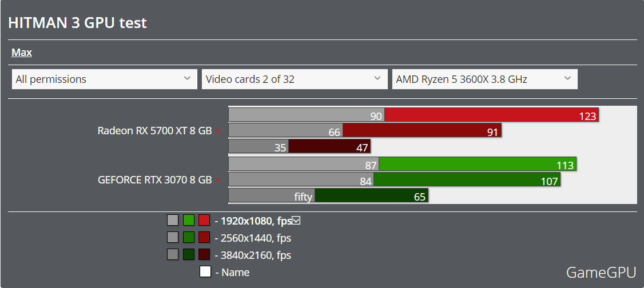Screen dimensions: 644x288
Task: Click the Radeon RX 5700 XT 8 GB label
Action: click(x=154, y=131)
